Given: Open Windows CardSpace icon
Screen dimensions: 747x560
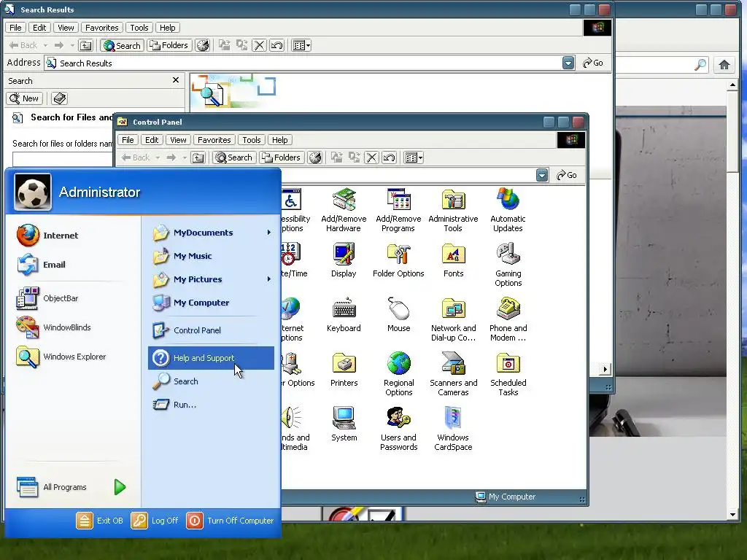Looking at the screenshot, I should click(x=453, y=429).
